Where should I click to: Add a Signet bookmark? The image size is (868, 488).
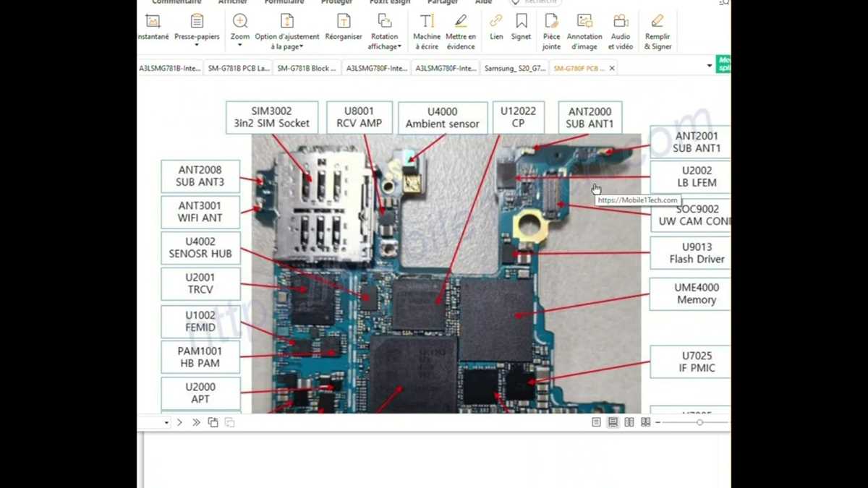[x=521, y=27]
